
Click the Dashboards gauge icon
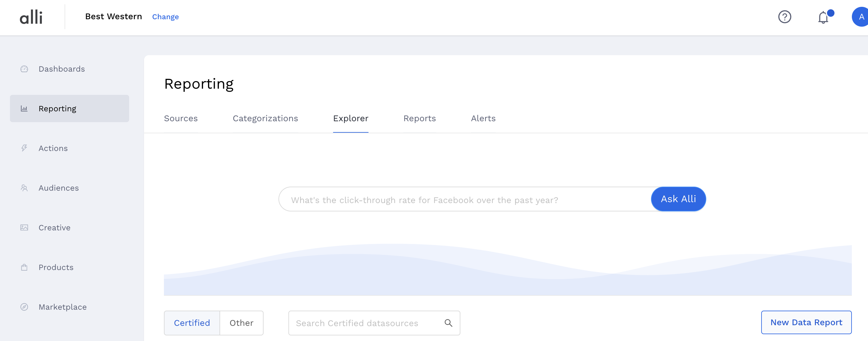pyautogui.click(x=24, y=69)
